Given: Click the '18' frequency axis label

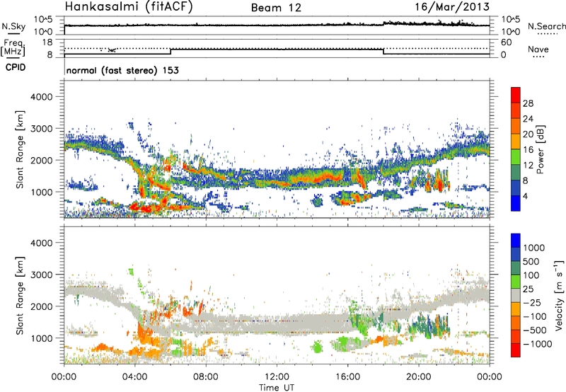Looking at the screenshot, I should [47, 42].
